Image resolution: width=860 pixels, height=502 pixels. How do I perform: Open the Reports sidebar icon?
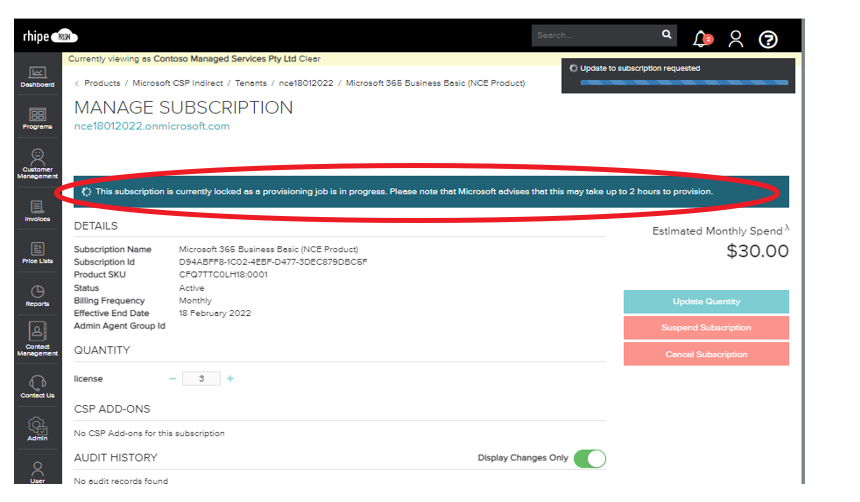click(x=37, y=296)
